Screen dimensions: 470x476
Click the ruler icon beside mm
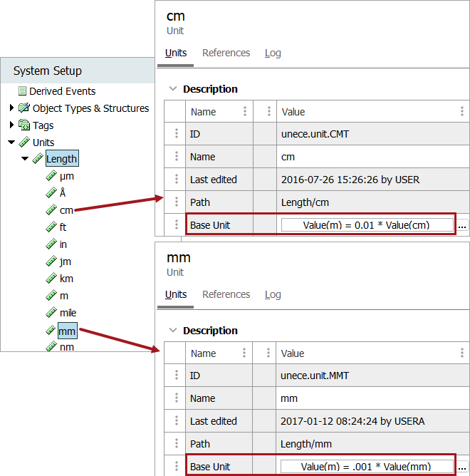[x=51, y=331]
